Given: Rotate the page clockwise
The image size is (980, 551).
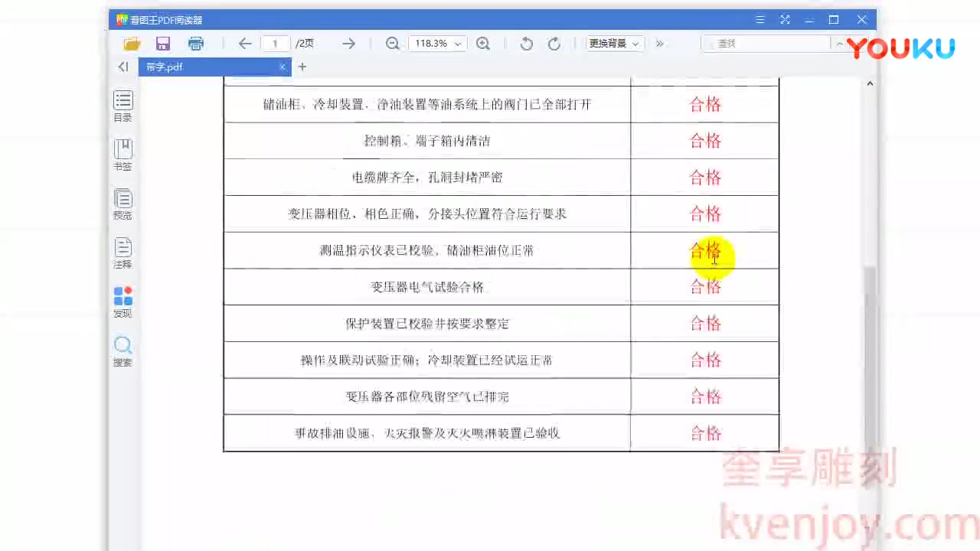Looking at the screenshot, I should pyautogui.click(x=554, y=44).
